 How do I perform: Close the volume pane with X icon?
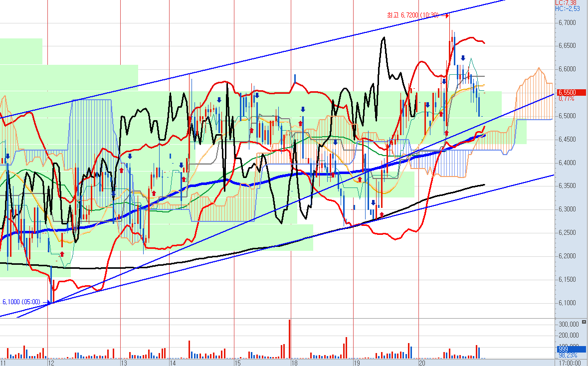coord(584,322)
